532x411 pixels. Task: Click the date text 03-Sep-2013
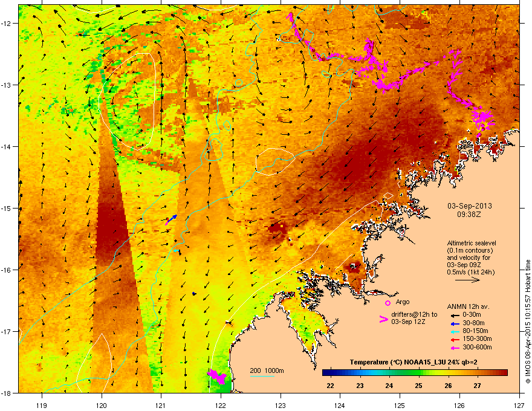(x=470, y=206)
